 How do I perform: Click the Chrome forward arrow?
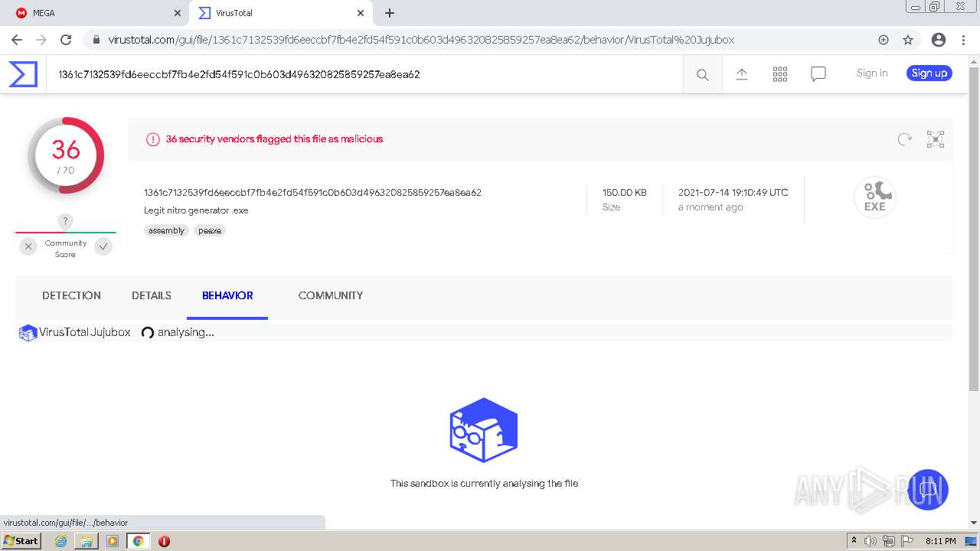coord(41,40)
